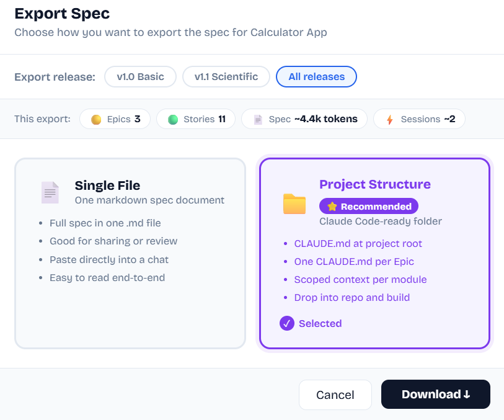Choose the Single File export card
The height and width of the screenshot is (420, 504).
coord(130,253)
